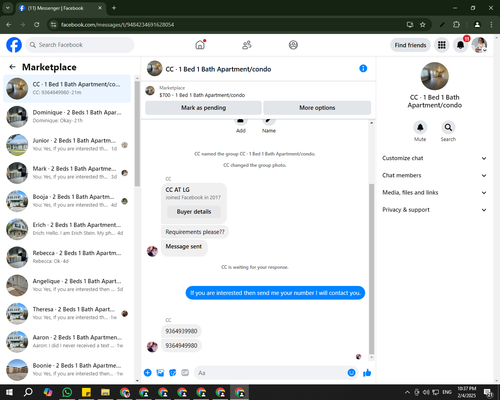The image size is (500, 400).
Task: Open Aaron - 2 Beds 1 Bath conversation
Action: click(x=68, y=342)
